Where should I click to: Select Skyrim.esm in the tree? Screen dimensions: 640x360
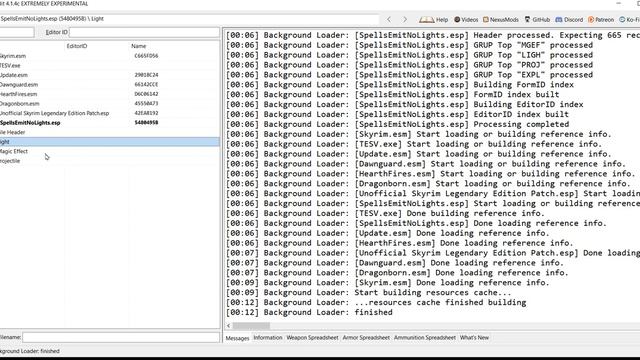pos(13,56)
